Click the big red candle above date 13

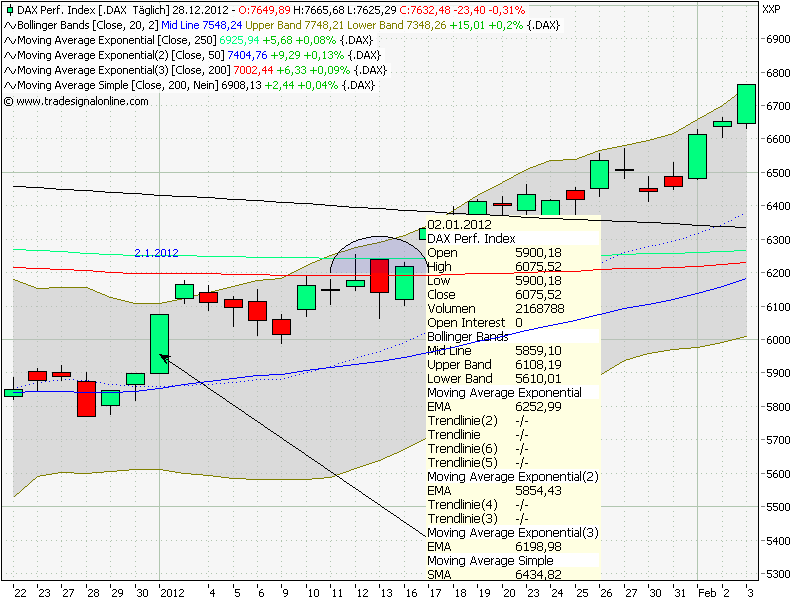point(379,276)
